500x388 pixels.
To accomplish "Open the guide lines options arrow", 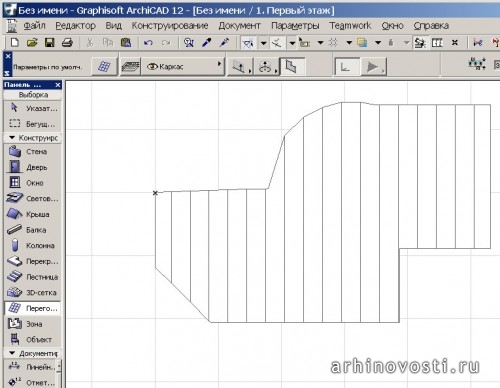I will (263, 43).
